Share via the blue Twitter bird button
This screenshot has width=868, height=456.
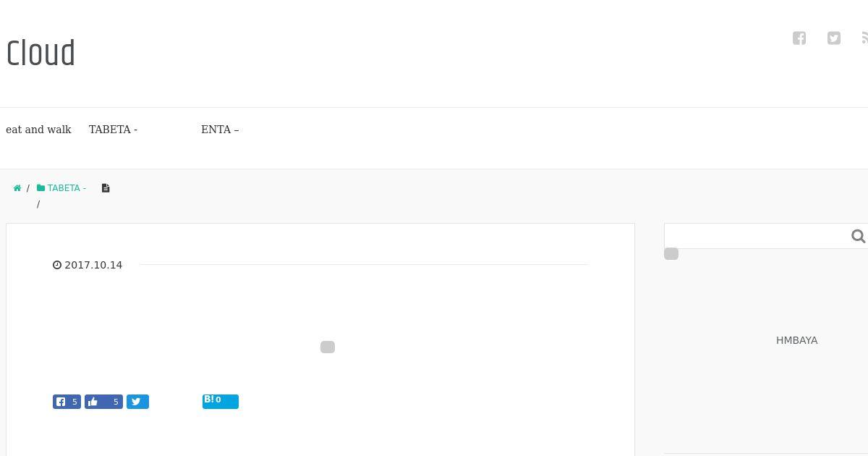tap(137, 402)
